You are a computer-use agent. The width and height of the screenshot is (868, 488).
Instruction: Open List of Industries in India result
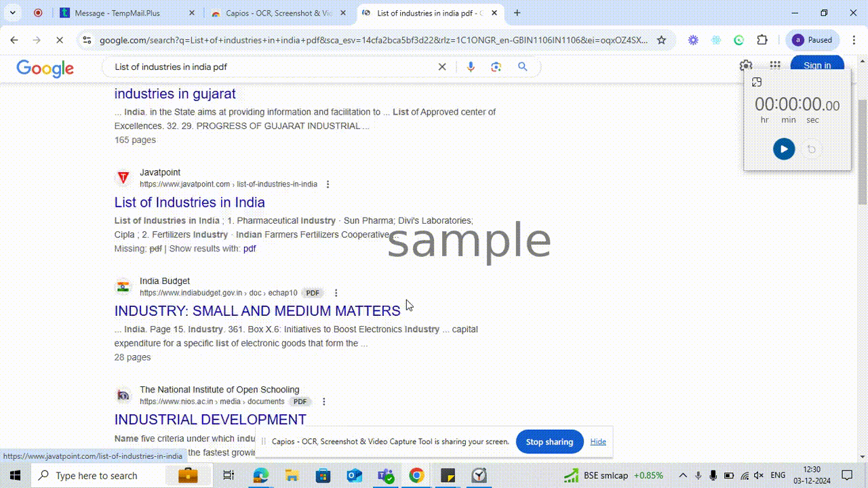coord(190,202)
